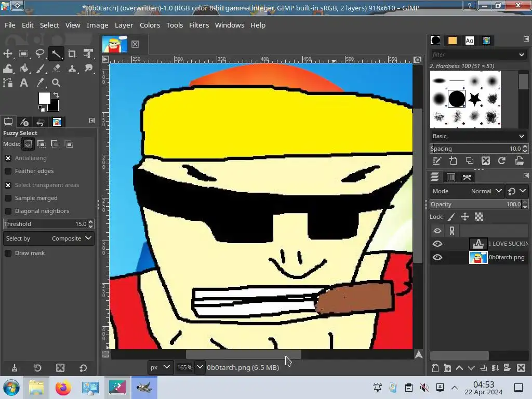The image size is (532, 399).
Task: Open the tool options tab menu arrow
Action: (x=91, y=121)
